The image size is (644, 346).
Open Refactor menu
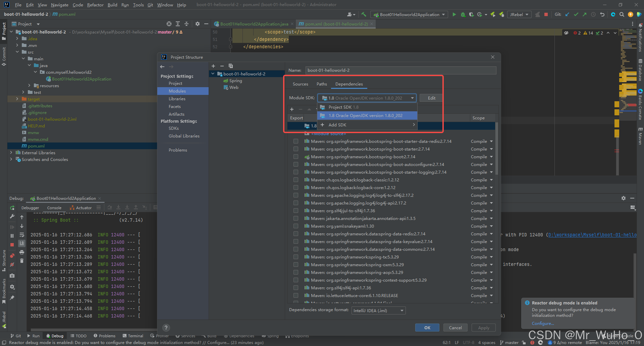(x=95, y=5)
